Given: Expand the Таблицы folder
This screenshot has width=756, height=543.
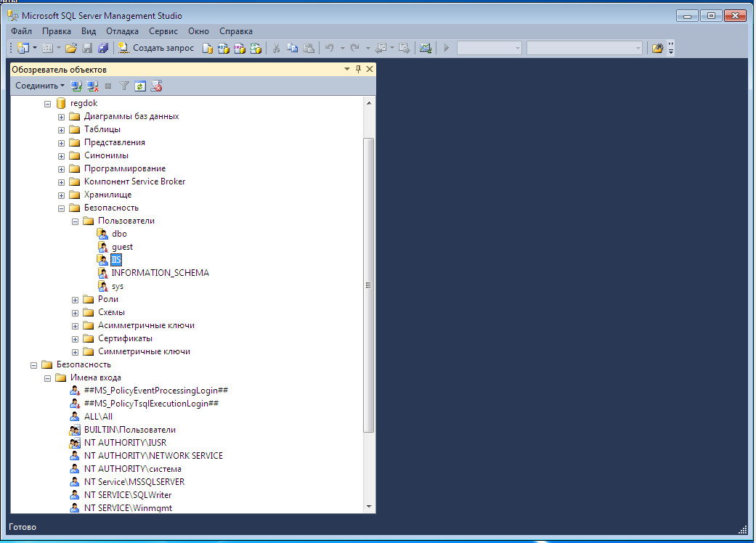Looking at the screenshot, I should point(61,130).
